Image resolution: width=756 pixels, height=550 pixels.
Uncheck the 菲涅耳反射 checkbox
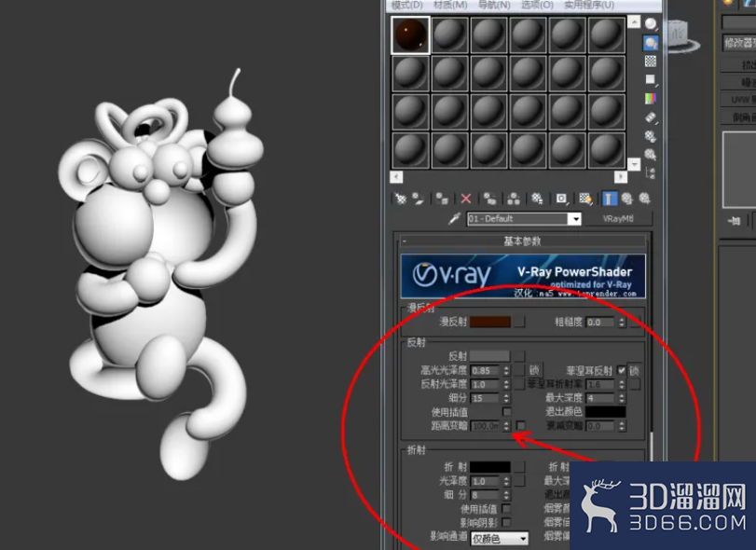pyautogui.click(x=622, y=370)
